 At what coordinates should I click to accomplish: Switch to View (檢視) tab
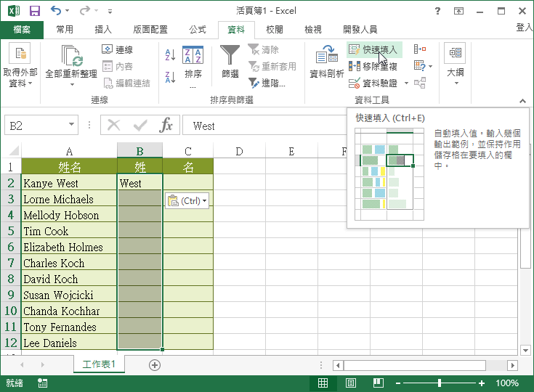pyautogui.click(x=313, y=30)
